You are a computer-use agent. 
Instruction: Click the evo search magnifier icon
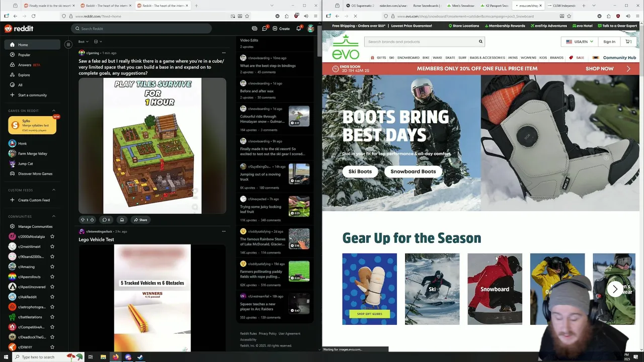click(x=480, y=42)
